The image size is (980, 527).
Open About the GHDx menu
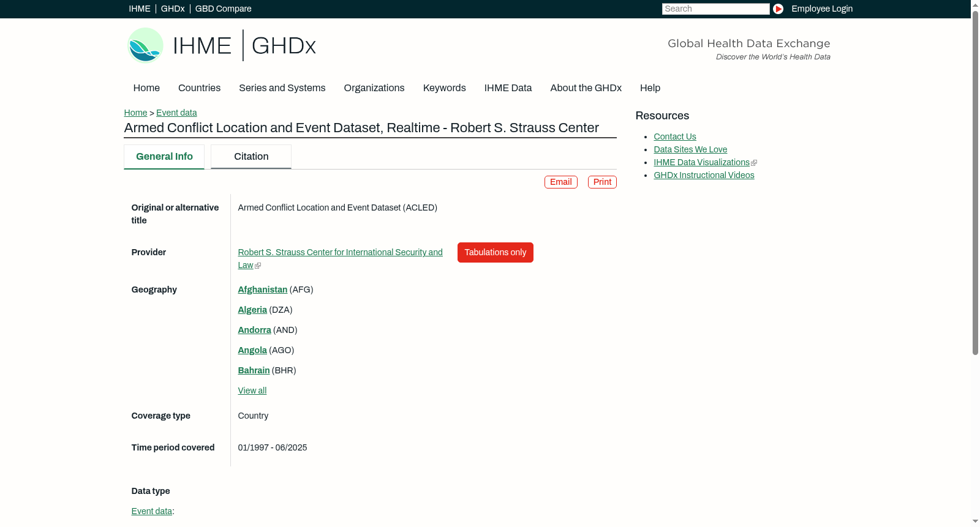(x=586, y=88)
